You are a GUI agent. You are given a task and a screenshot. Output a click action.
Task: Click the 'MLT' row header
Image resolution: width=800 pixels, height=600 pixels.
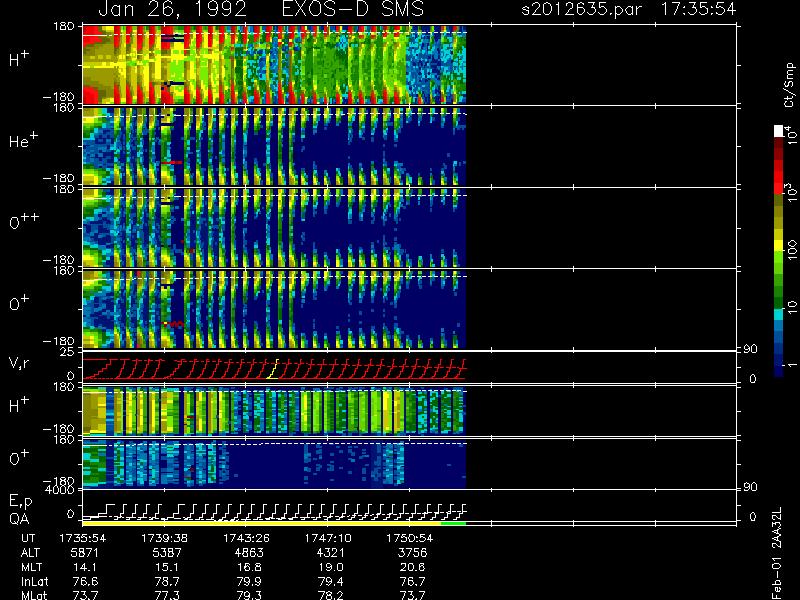[x=31, y=567]
